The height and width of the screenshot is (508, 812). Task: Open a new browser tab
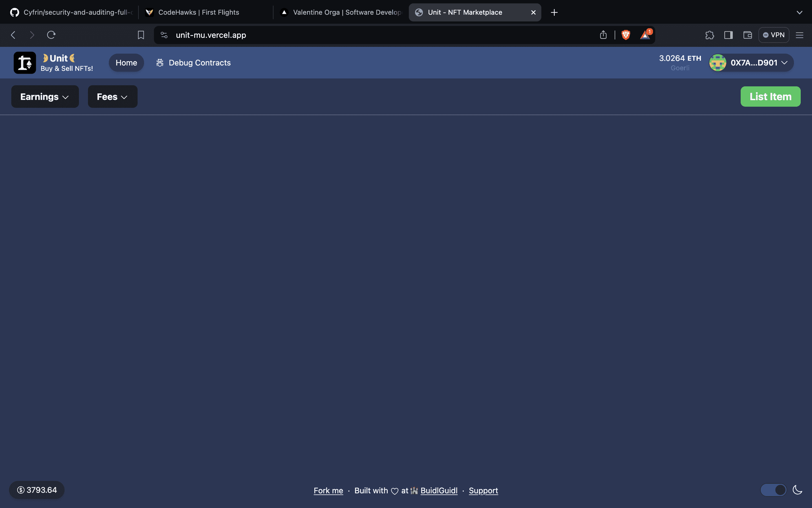[554, 12]
